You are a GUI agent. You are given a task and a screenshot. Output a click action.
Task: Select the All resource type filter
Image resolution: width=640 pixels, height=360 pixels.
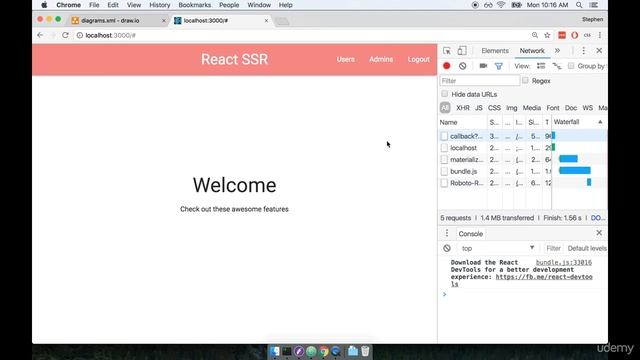coord(445,108)
